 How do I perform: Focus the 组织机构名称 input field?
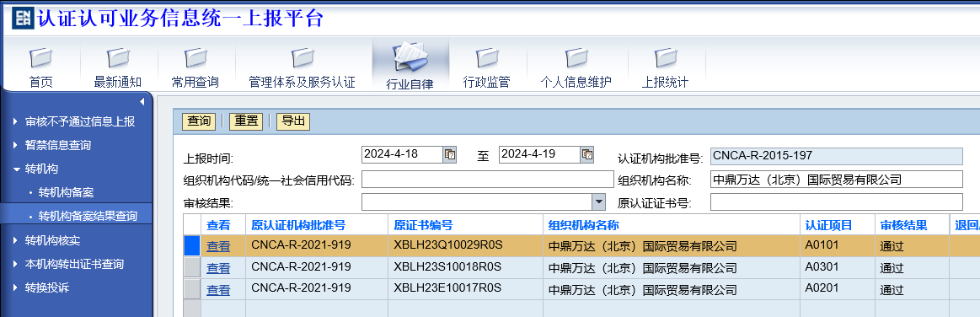click(836, 180)
